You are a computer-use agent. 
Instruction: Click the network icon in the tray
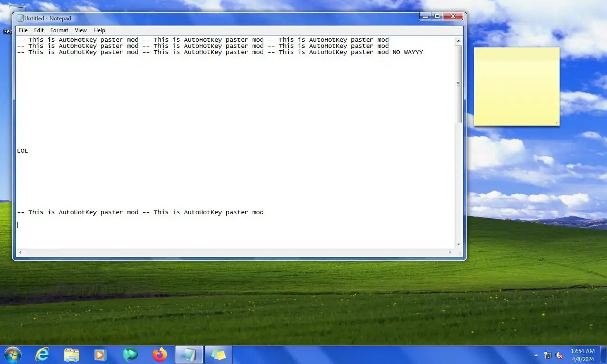coord(548,355)
